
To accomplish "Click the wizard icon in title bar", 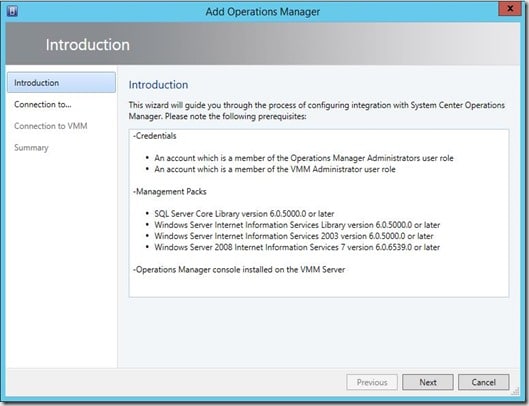I will [x=12, y=11].
